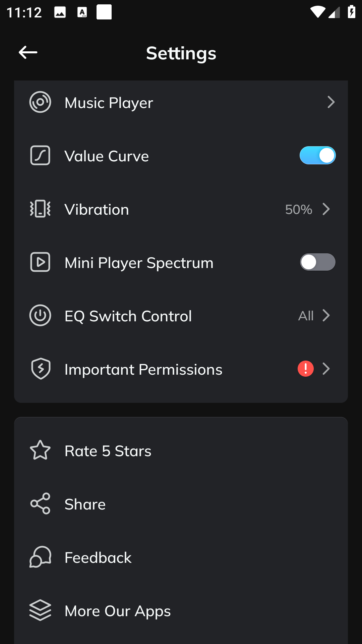This screenshot has width=362, height=644.
Task: Tap the red permissions warning badge
Action: point(305,369)
